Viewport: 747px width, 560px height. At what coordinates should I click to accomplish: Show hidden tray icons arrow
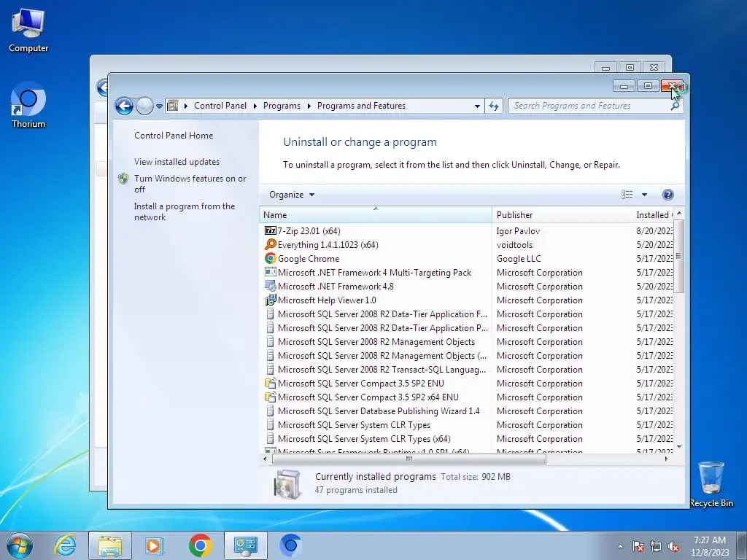[620, 546]
